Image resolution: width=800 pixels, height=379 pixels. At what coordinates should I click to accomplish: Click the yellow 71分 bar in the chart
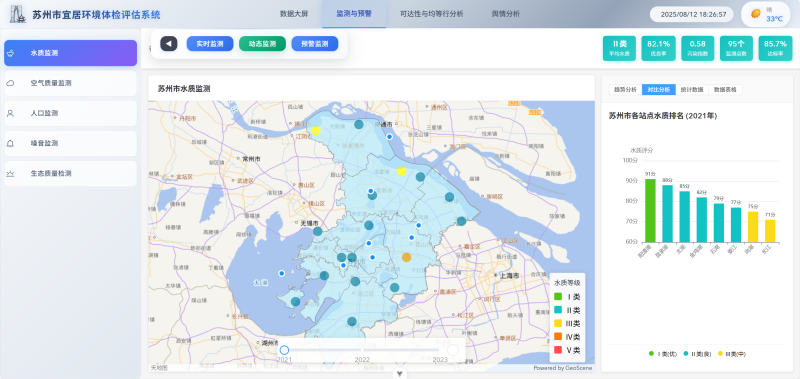click(770, 231)
